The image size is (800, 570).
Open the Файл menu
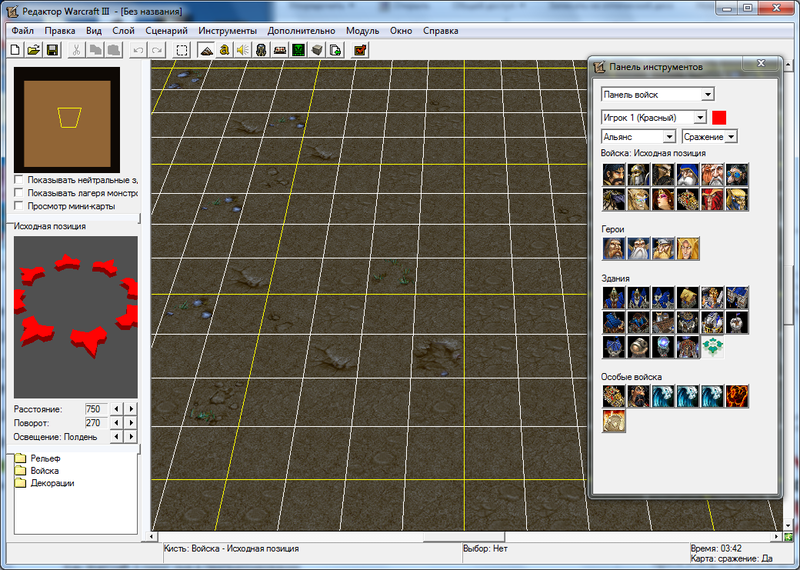[x=22, y=31]
